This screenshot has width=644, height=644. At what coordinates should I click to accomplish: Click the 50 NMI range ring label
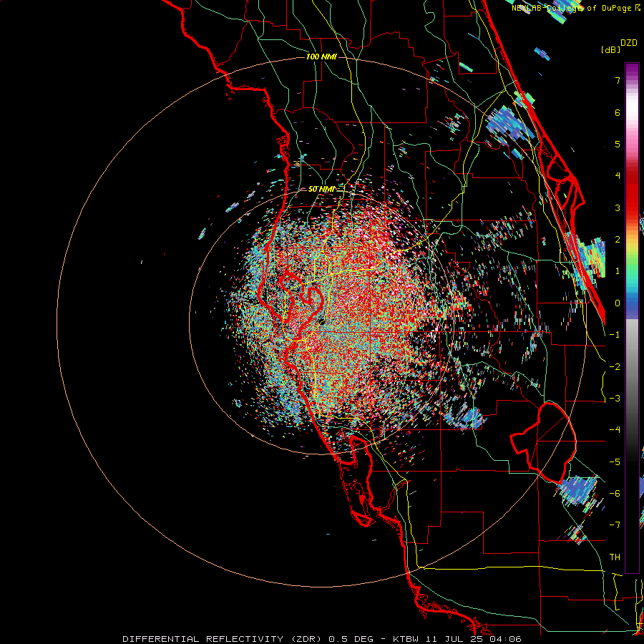(321, 190)
